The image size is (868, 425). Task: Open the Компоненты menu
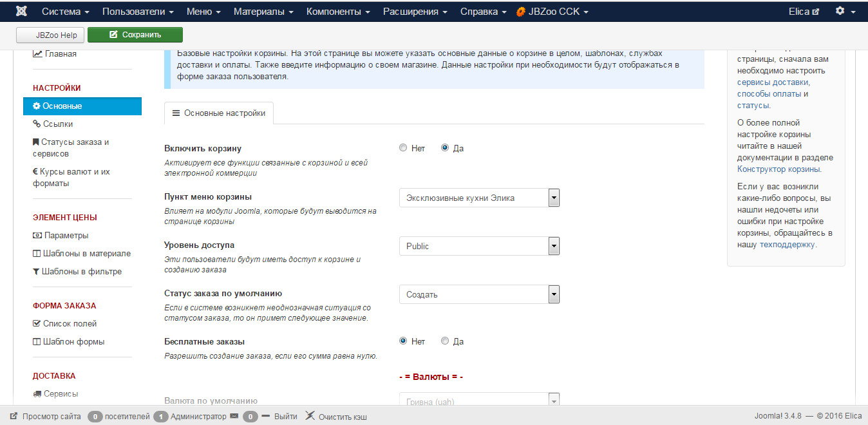point(338,12)
